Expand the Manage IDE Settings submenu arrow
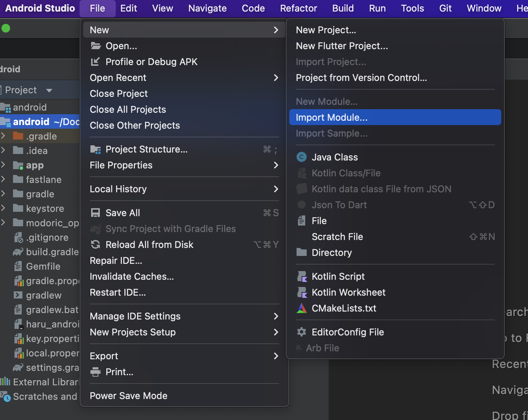The image size is (528, 420). [276, 316]
